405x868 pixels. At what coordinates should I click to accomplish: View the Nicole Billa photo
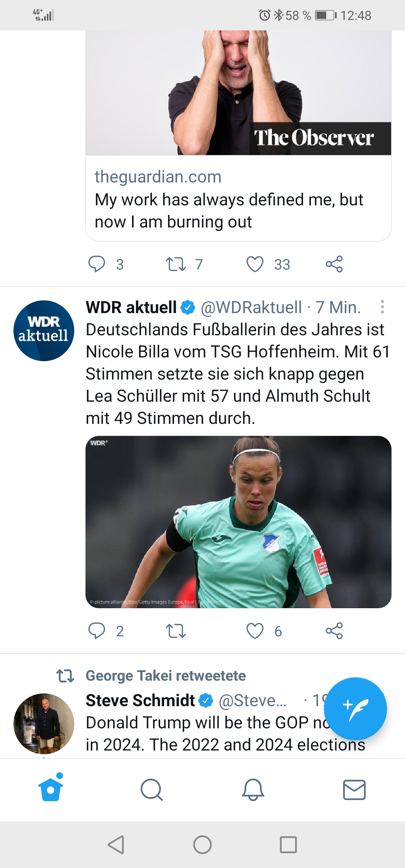pyautogui.click(x=238, y=522)
